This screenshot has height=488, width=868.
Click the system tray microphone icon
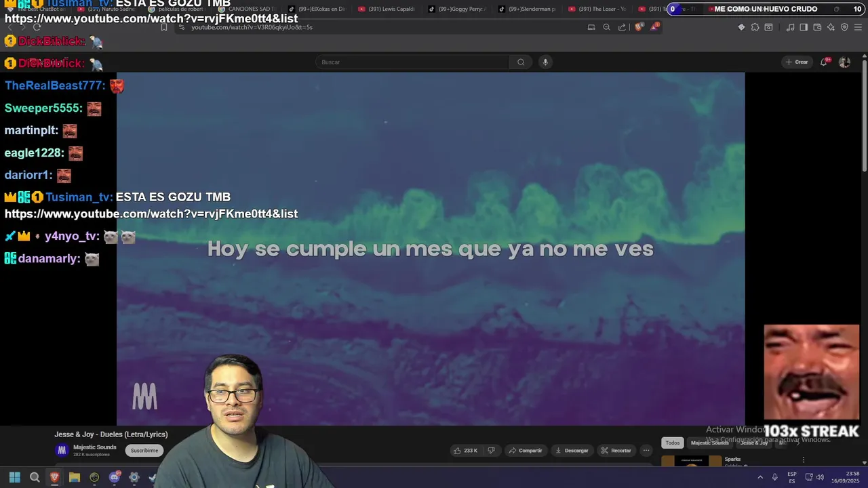point(774,477)
